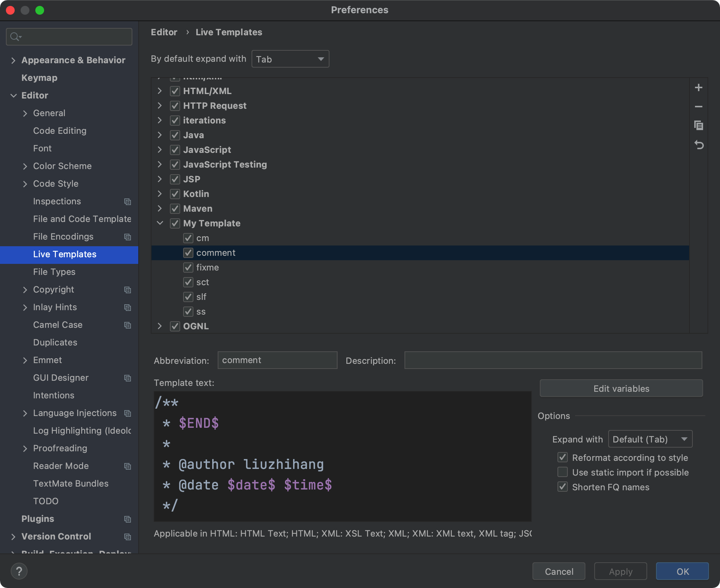This screenshot has height=588, width=720.
Task: Click the Copy template icon
Action: 700,125
